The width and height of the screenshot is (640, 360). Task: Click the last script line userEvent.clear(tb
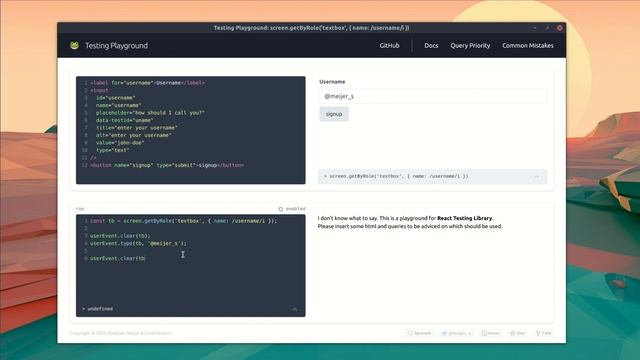(118, 258)
